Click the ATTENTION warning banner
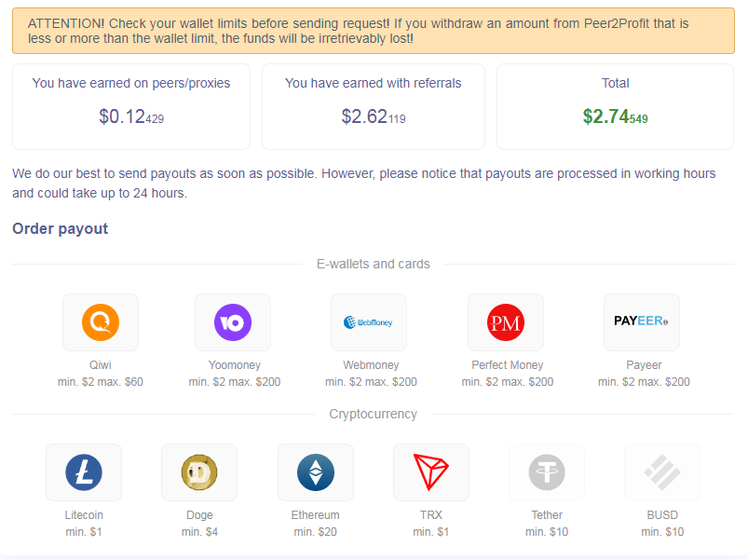The height and width of the screenshot is (560, 748). coord(374,31)
